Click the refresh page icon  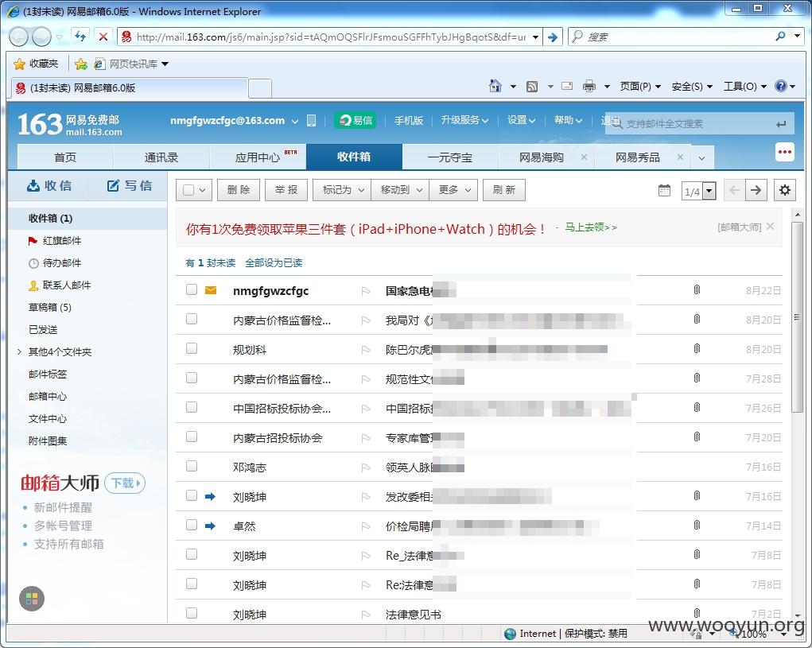[x=80, y=37]
